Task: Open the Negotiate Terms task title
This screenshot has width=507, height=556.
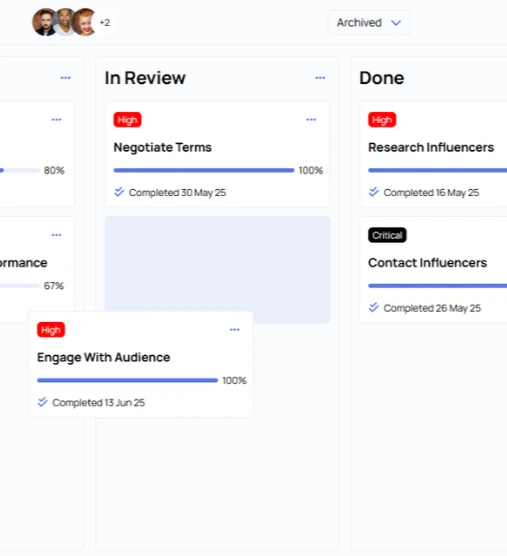Action: (x=162, y=147)
